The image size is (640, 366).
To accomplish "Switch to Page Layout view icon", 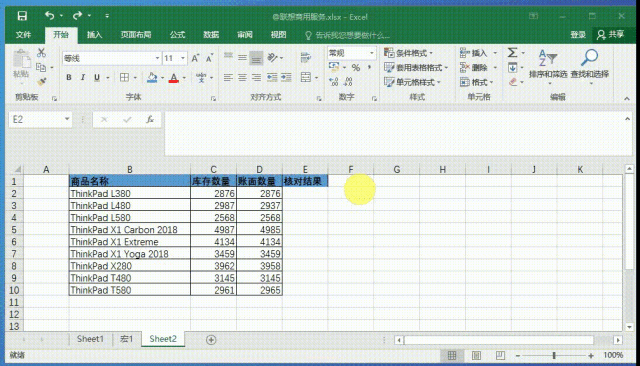I will tap(476, 355).
